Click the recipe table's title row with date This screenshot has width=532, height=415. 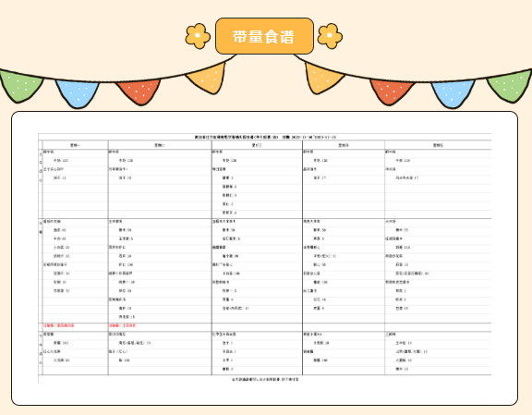point(265,137)
